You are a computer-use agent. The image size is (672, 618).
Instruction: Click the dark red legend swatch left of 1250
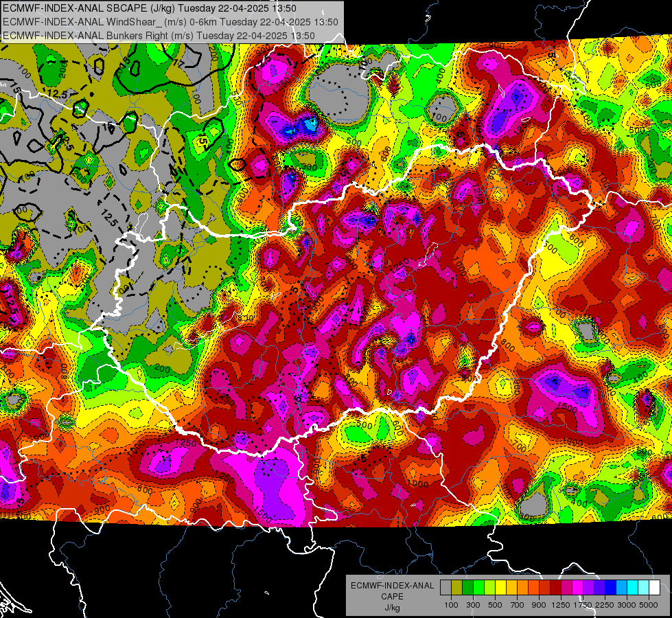tap(555, 587)
